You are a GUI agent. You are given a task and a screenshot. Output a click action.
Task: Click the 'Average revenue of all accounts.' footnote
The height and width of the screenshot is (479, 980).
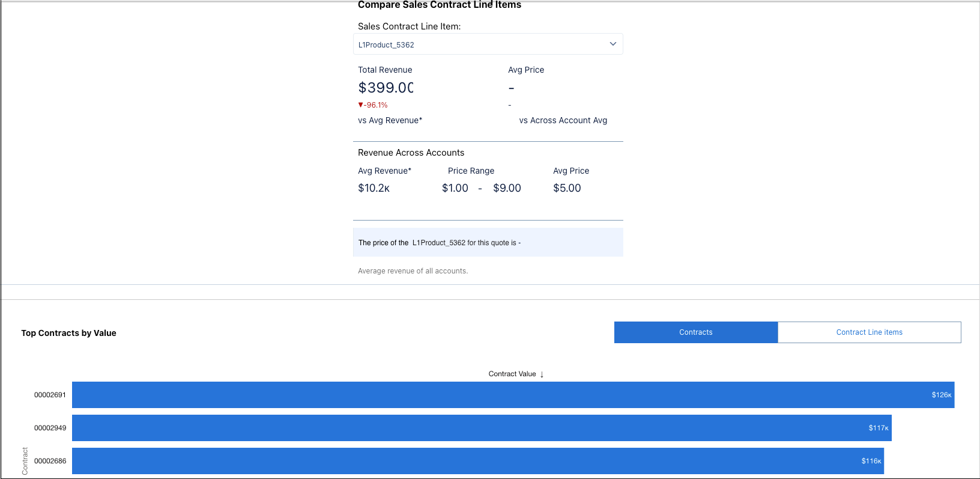413,271
